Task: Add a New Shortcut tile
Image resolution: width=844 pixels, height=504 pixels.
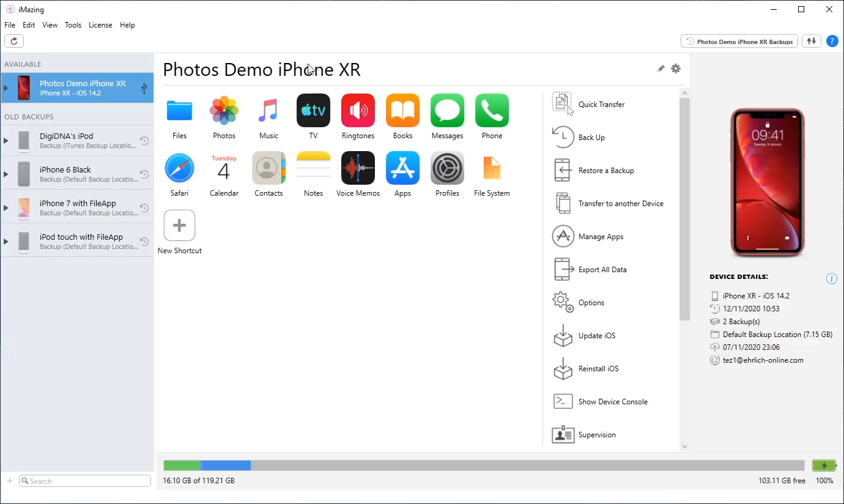Action: 179,226
